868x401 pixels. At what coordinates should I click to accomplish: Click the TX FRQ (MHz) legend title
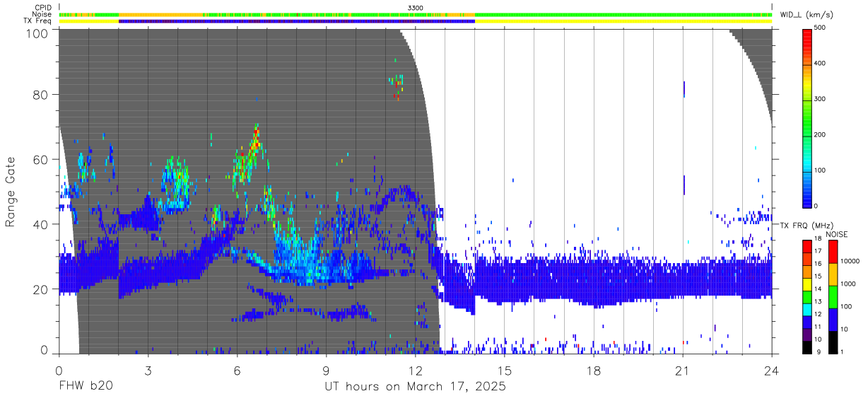point(805,225)
